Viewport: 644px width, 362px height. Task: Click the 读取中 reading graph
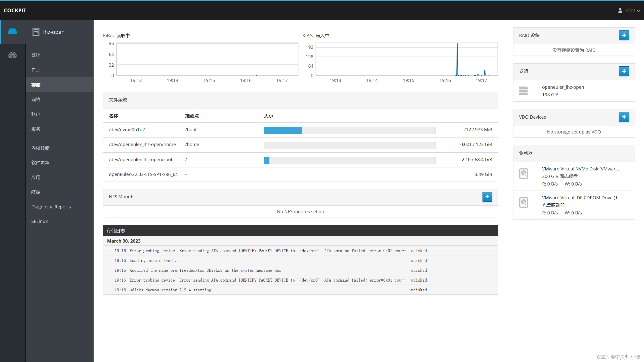pos(207,59)
